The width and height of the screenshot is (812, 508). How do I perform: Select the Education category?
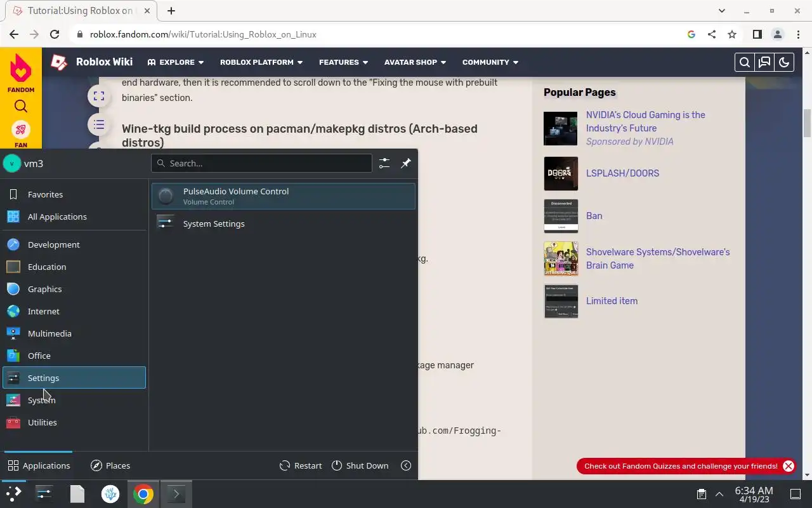click(x=74, y=267)
